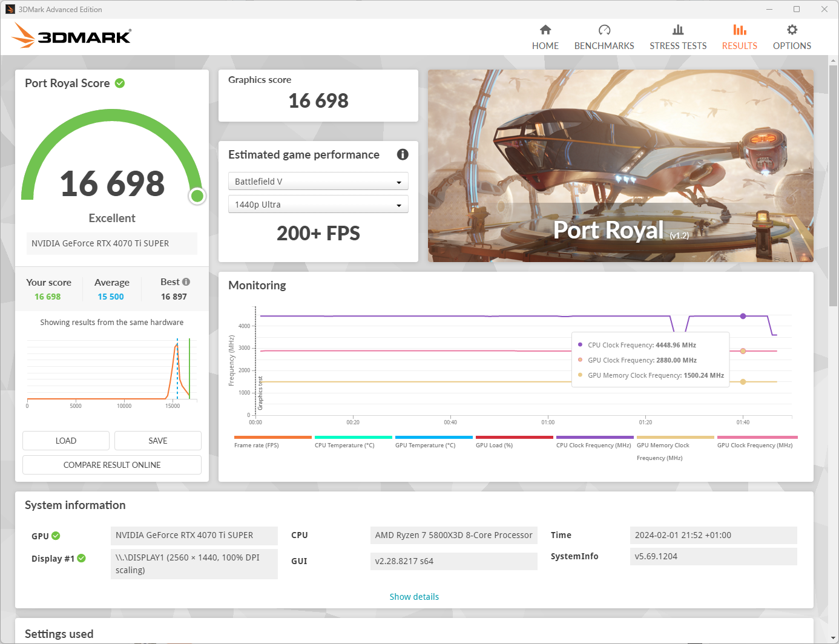
Task: Click the info icon next to Best
Action: coord(186,281)
